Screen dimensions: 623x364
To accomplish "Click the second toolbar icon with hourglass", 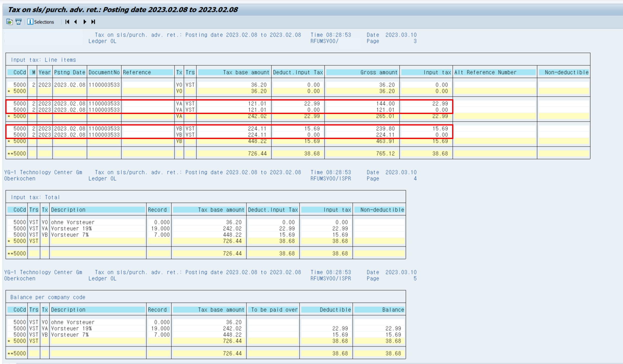I will click(19, 22).
